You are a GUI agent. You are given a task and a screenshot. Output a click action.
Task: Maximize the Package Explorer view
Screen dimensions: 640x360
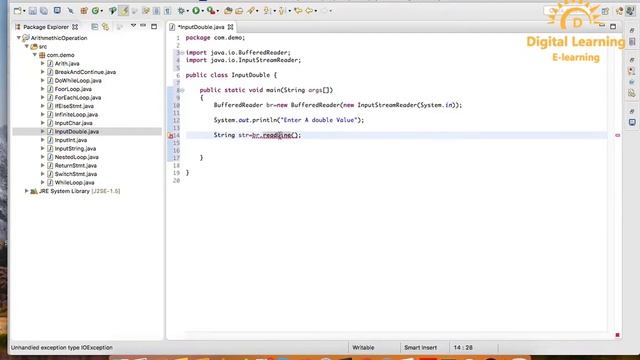pos(154,27)
